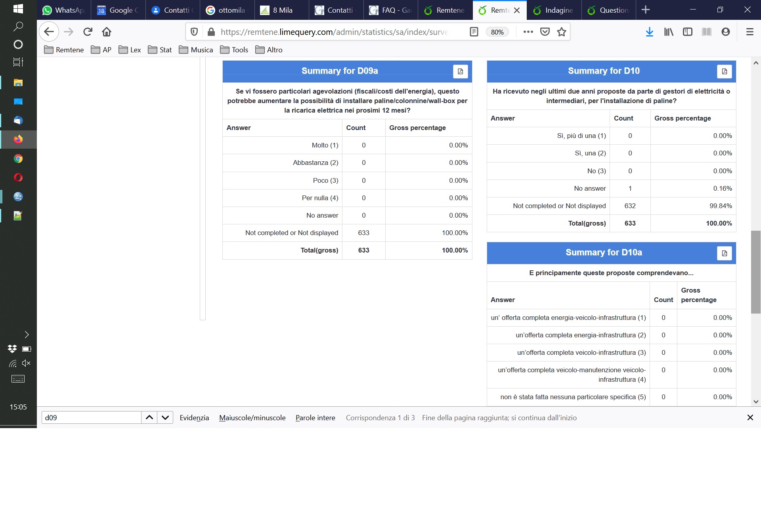The height and width of the screenshot is (532, 761).
Task: Export D10 summary via PDF icon
Action: coord(724,71)
